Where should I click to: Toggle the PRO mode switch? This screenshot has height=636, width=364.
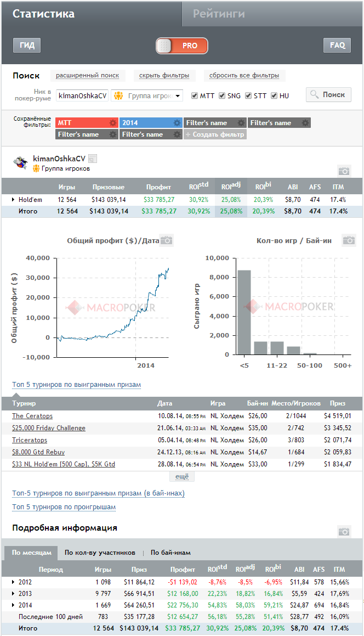(x=182, y=46)
